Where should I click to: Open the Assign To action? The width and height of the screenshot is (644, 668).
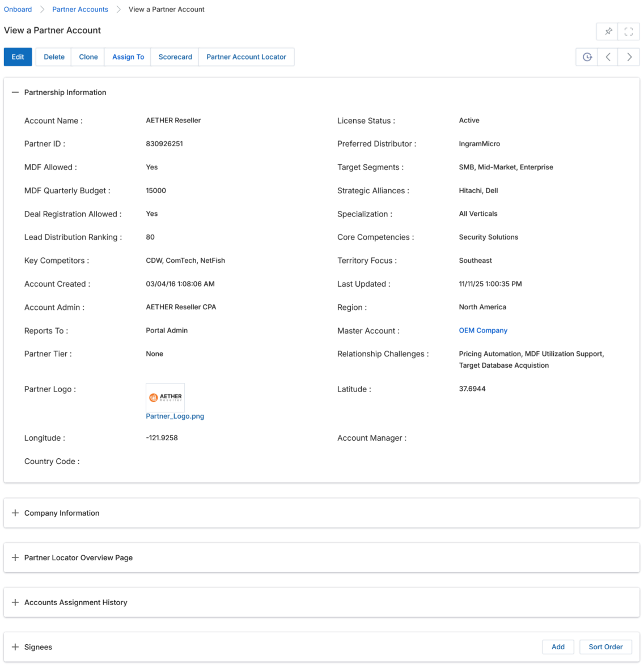click(128, 57)
